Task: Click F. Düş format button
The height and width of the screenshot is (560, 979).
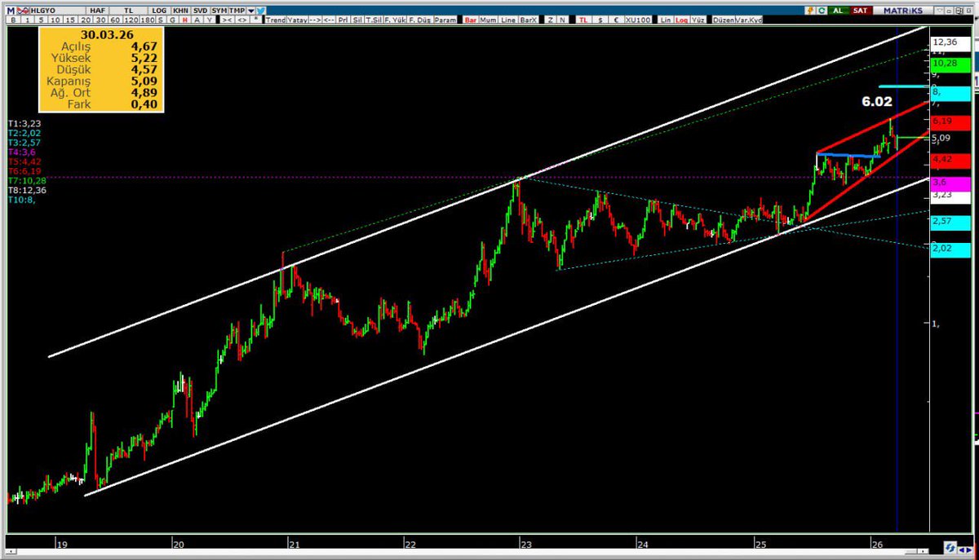Action: [x=420, y=20]
